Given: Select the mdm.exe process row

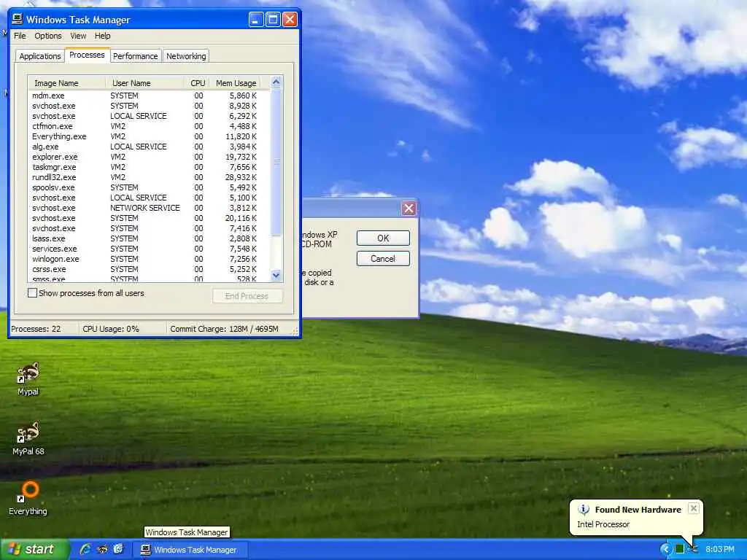Looking at the screenshot, I should pos(148,96).
